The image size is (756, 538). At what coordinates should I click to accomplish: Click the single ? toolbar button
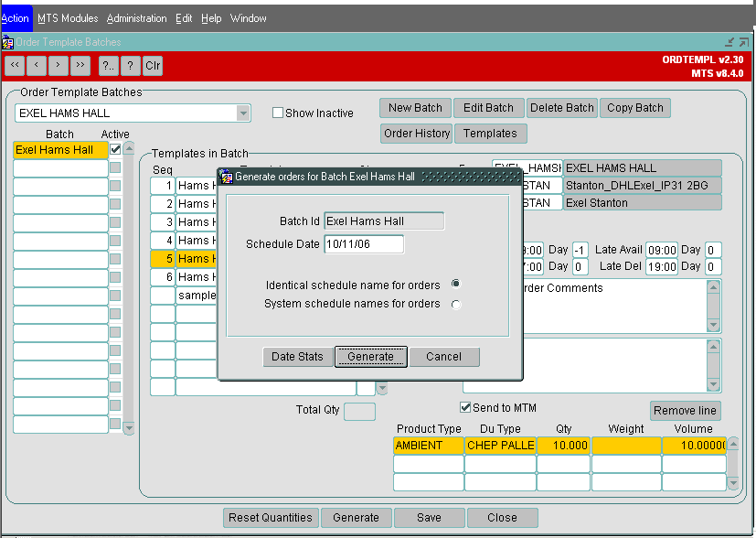pos(130,66)
